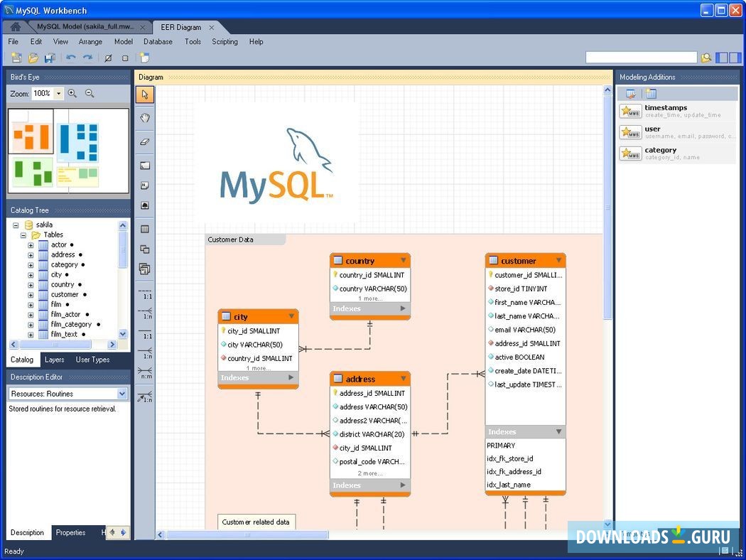Click the Catalog Tree scroll down arrow
The width and height of the screenshot is (746, 560).
123,334
